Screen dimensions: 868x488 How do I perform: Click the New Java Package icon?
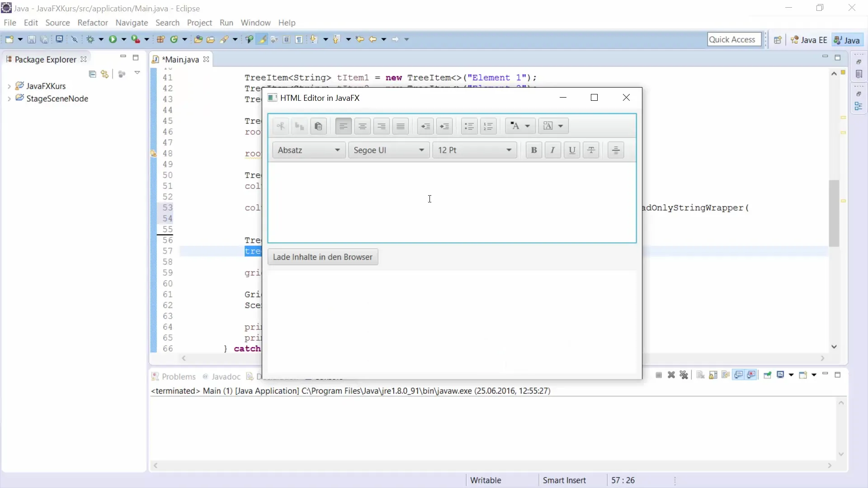pos(160,39)
